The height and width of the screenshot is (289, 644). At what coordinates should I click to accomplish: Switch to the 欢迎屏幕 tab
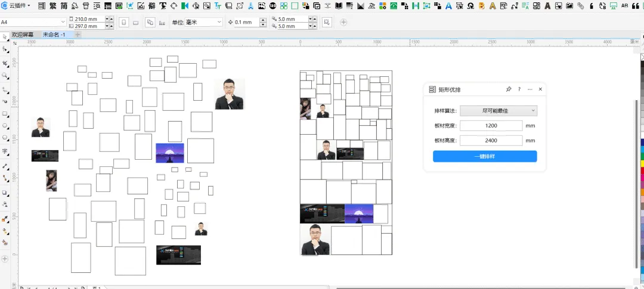pos(23,35)
